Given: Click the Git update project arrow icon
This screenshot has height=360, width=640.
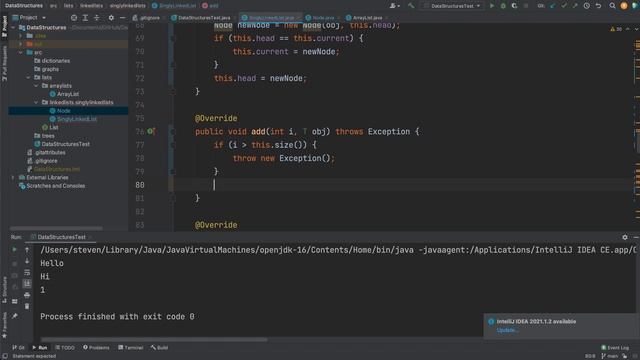Looking at the screenshot, I should tap(553, 6).
